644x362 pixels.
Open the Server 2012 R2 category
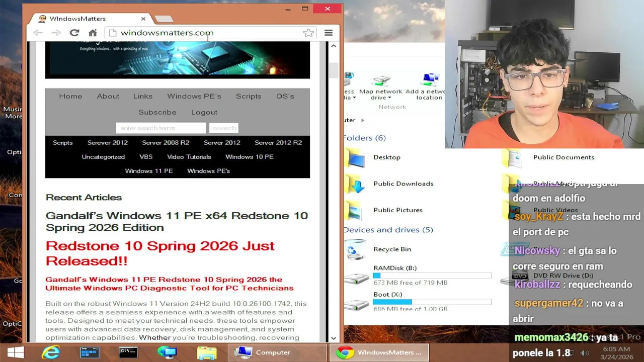coord(278,143)
